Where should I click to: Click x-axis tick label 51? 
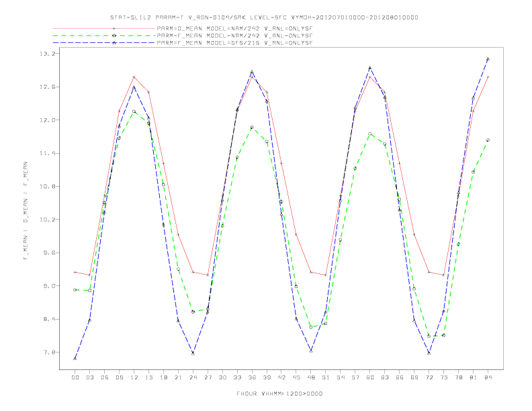[326, 377]
